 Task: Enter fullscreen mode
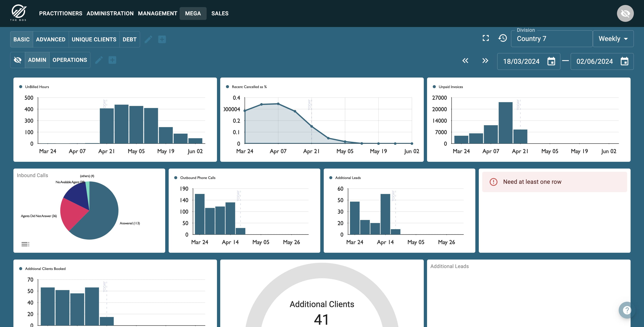[485, 38]
